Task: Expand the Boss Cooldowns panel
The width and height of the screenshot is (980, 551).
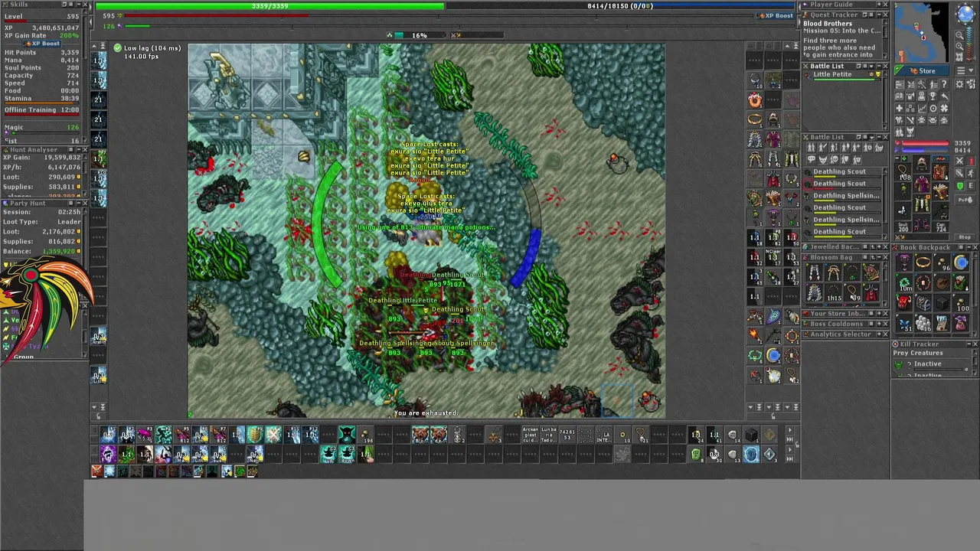Action: coord(879,324)
